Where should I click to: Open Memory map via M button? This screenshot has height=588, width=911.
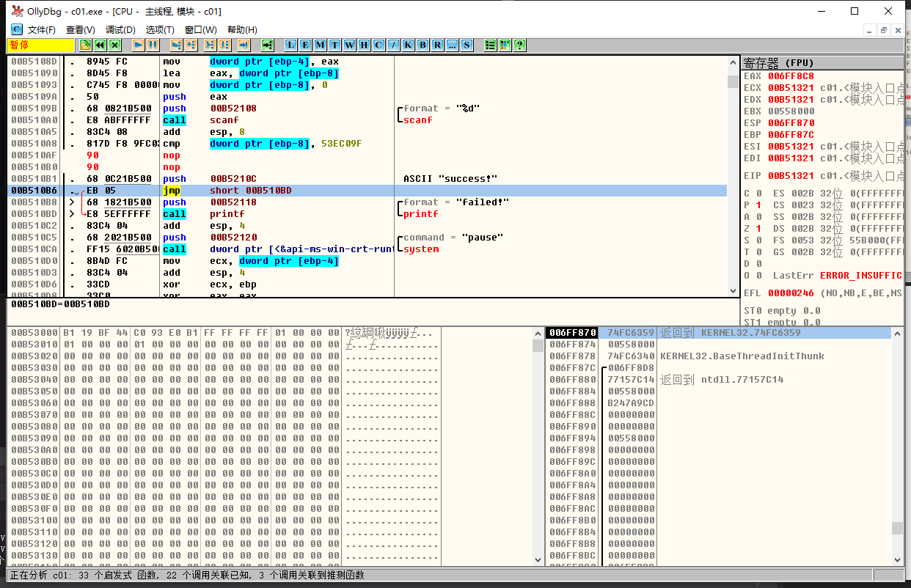pos(320,45)
